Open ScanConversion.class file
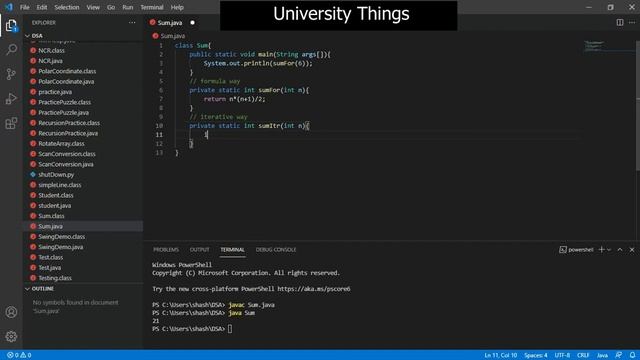 (67, 154)
